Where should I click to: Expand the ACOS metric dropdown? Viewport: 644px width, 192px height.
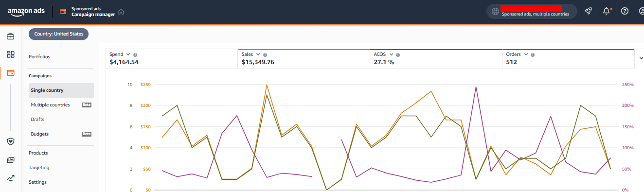(390, 54)
